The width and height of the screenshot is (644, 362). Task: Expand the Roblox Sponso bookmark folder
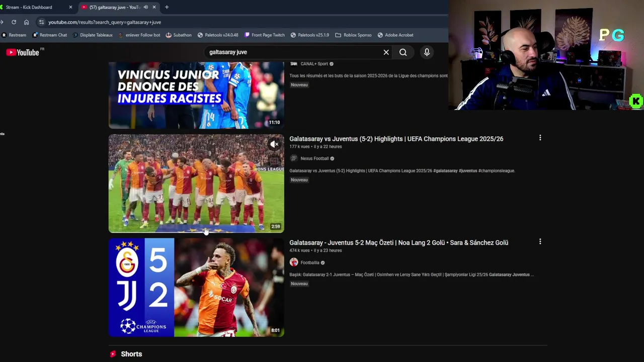pyautogui.click(x=353, y=35)
